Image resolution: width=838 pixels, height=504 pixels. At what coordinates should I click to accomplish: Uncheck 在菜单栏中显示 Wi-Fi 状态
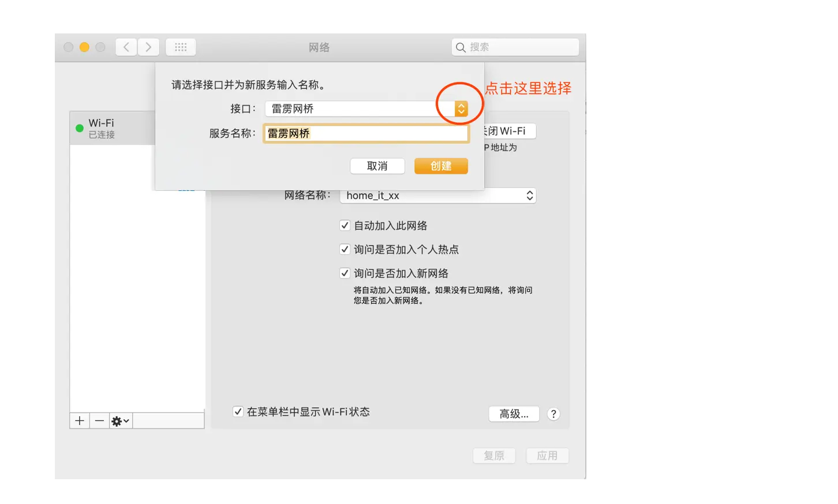tap(238, 412)
